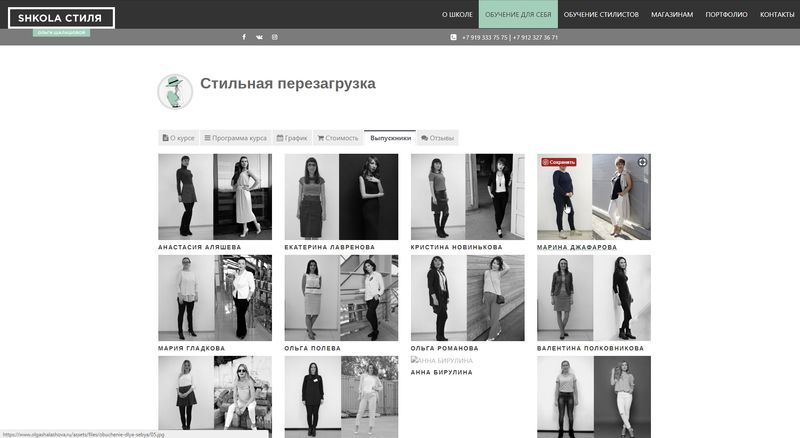Click the Кристина Новинькова caption

tap(456, 247)
